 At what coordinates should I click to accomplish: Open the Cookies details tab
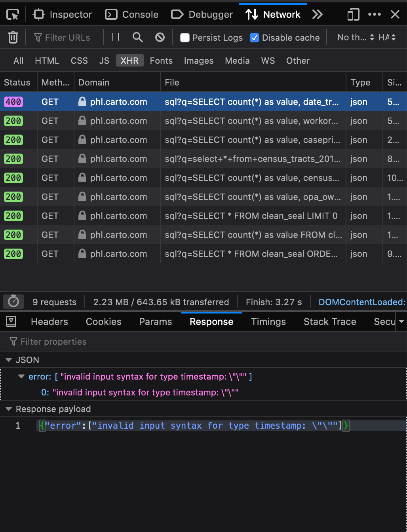click(x=104, y=321)
